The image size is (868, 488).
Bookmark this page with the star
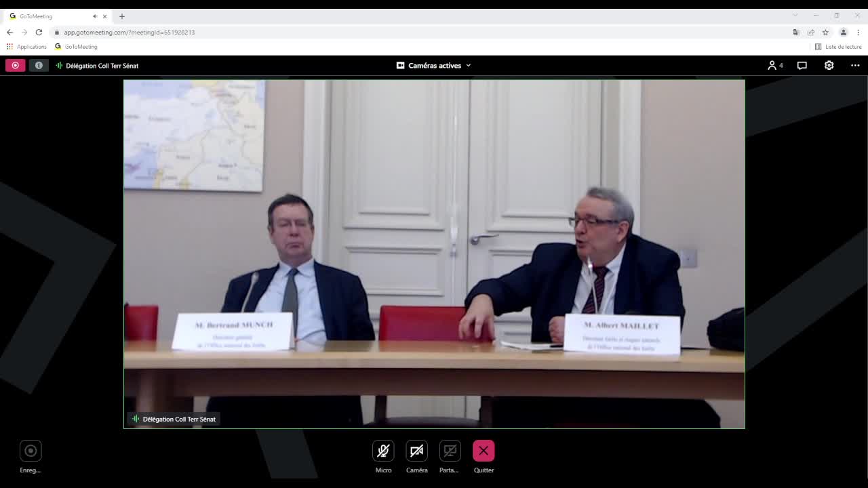pyautogui.click(x=825, y=32)
